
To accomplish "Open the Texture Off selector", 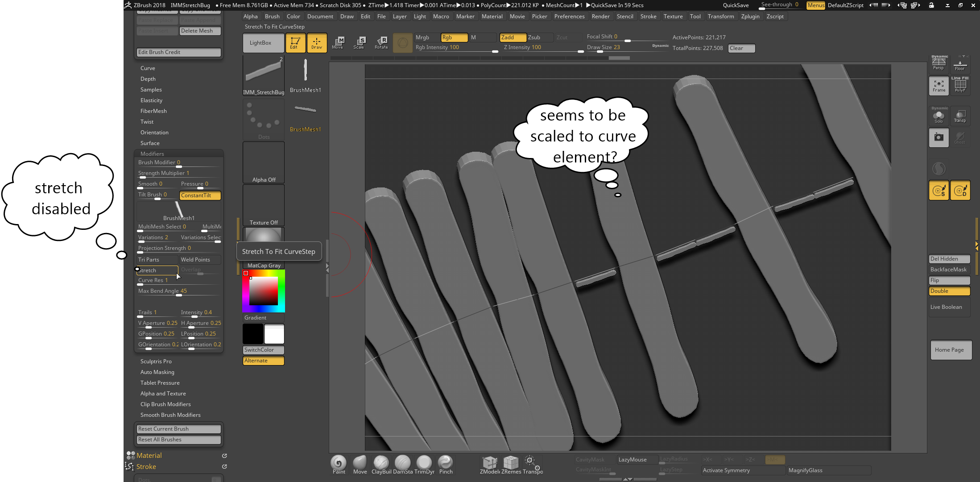I will click(264, 205).
